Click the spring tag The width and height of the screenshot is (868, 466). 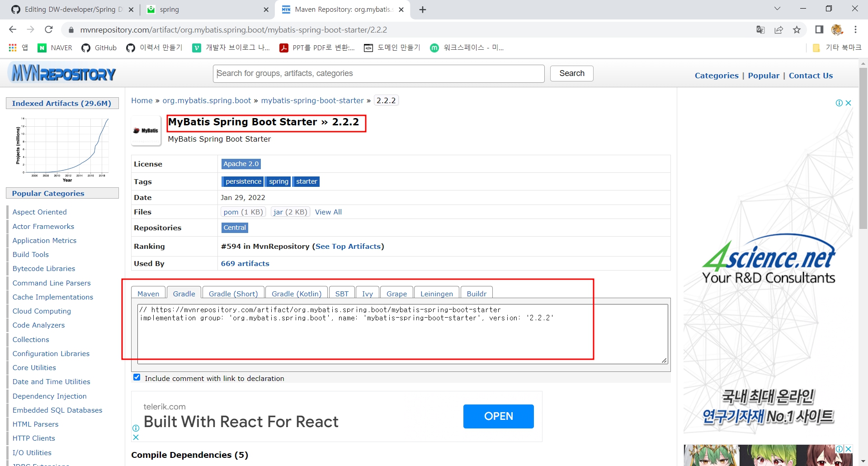tap(278, 181)
